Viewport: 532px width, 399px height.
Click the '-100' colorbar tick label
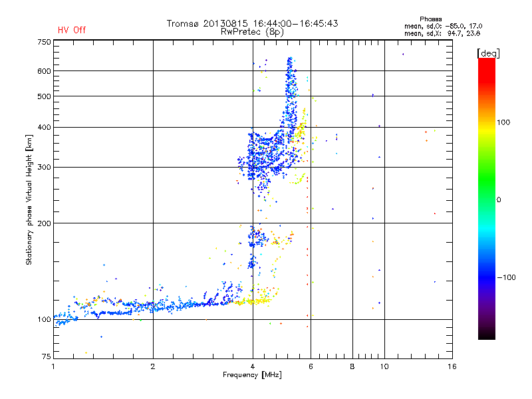coord(506,277)
